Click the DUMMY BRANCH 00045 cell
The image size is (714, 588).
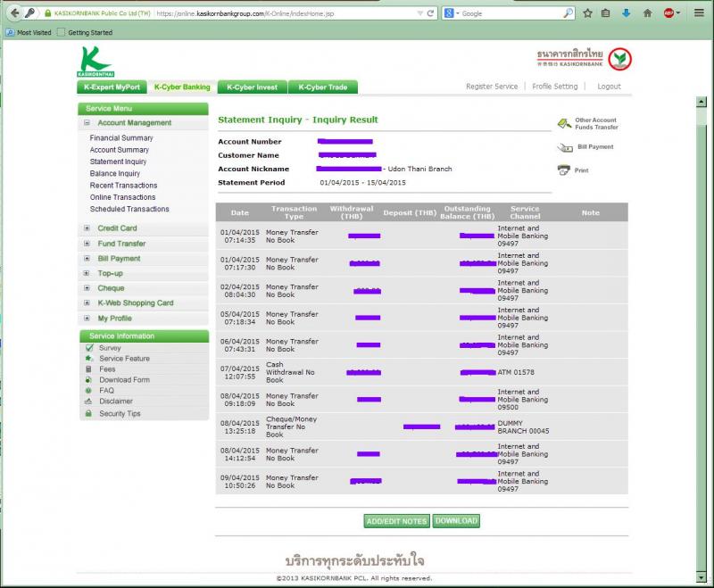(x=523, y=427)
